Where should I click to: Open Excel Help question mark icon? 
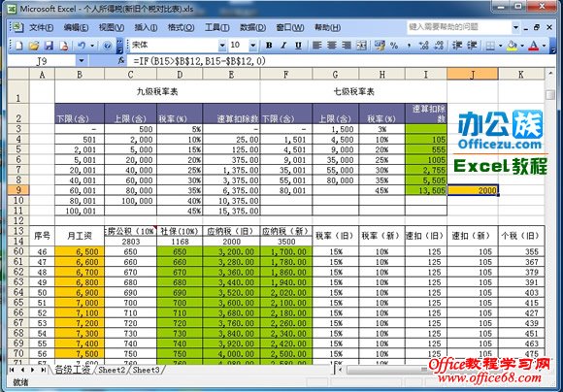(107, 46)
